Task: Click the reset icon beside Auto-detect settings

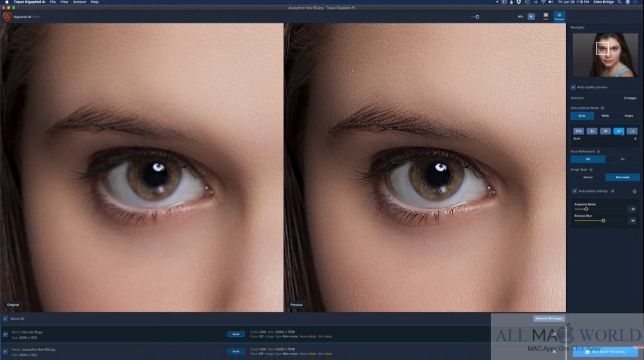Action: 634,191
